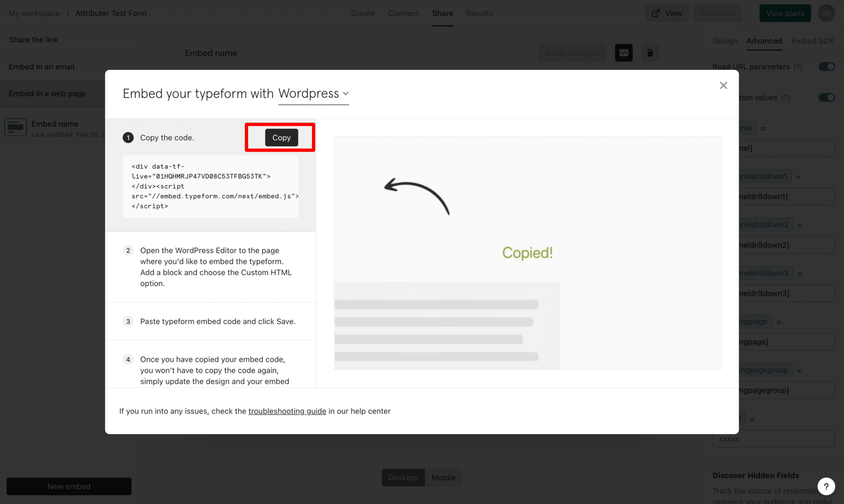Open the help bubble icon at bottom right
Screen dimensions: 844x504
pyautogui.click(x=826, y=486)
